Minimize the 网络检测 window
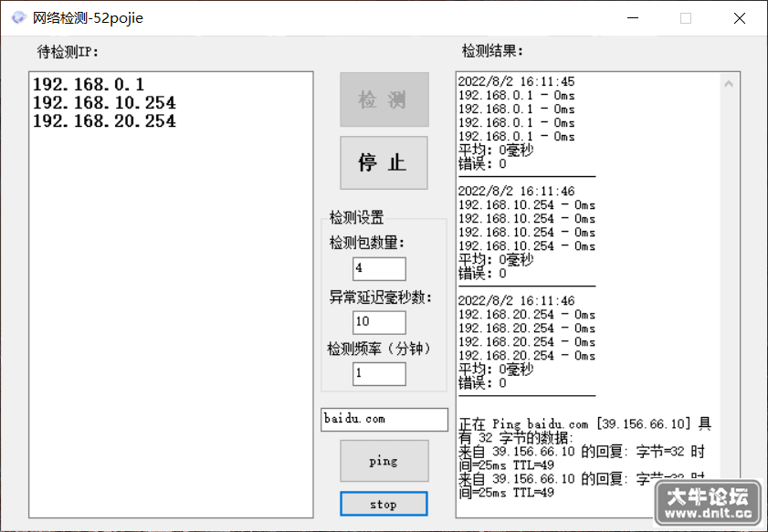Screen dimensions: 768x532 click(x=633, y=18)
